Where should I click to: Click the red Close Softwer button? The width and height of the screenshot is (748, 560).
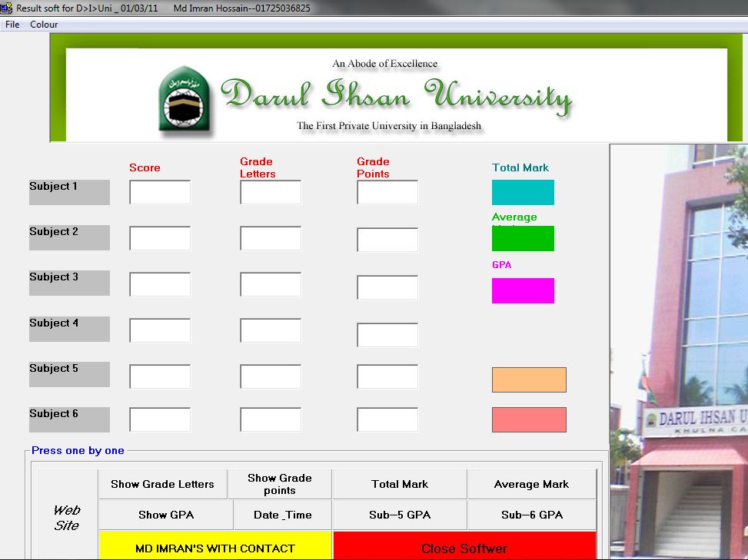(x=464, y=548)
